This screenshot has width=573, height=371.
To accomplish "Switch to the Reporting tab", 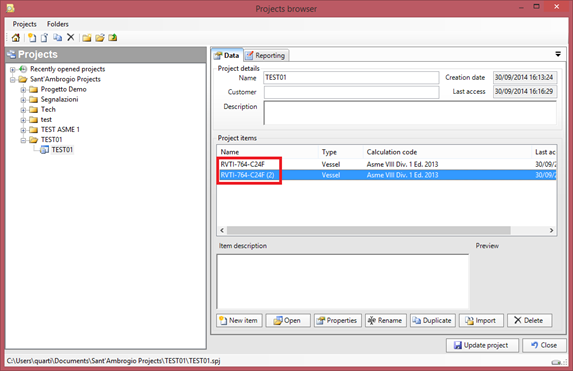I will (x=266, y=56).
